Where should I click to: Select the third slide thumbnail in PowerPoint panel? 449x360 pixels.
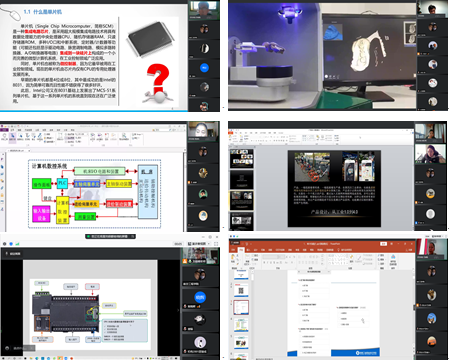pyautogui.click(x=241, y=307)
